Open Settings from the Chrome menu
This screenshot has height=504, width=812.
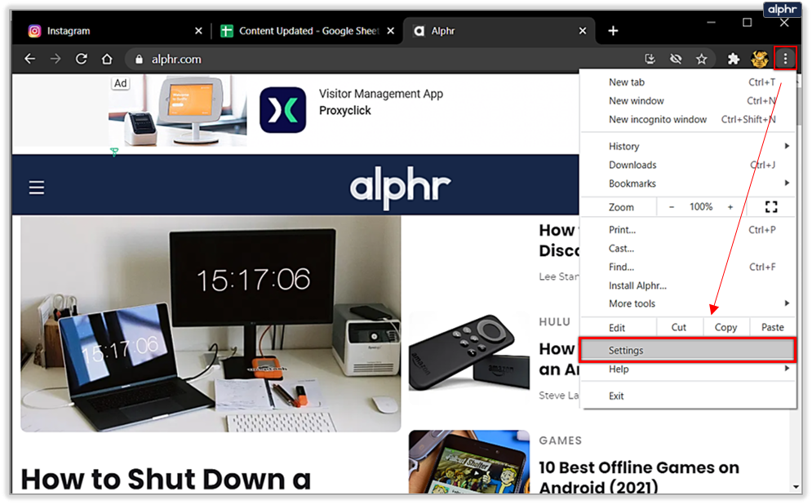(x=688, y=351)
